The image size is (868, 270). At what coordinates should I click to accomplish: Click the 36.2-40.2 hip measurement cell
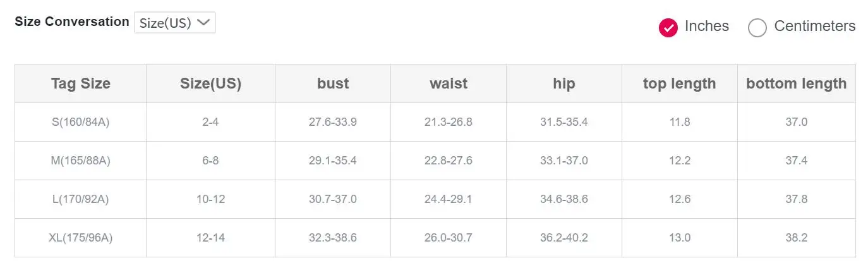(x=564, y=238)
